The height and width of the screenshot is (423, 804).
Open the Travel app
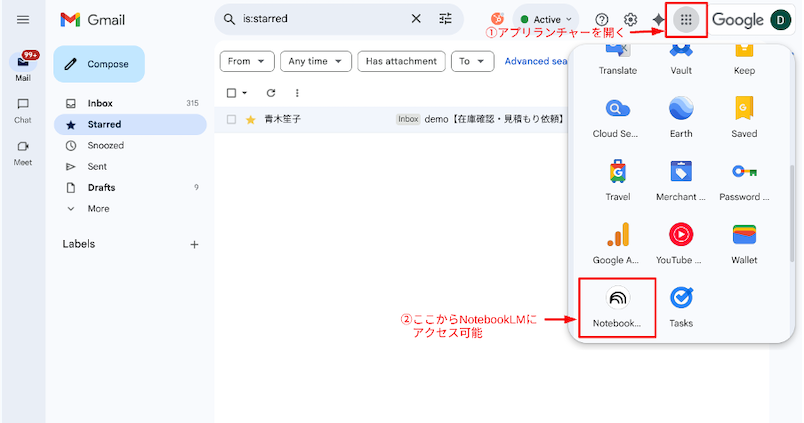pyautogui.click(x=617, y=180)
